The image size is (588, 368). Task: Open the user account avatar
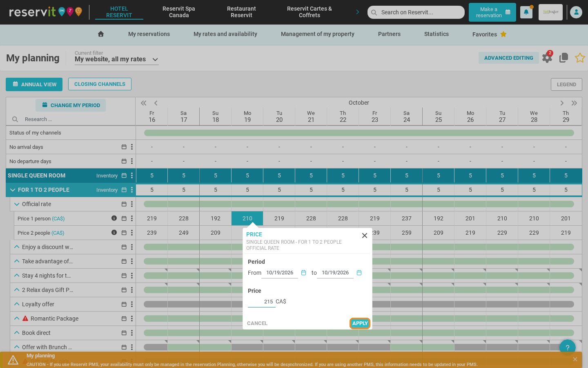click(576, 12)
